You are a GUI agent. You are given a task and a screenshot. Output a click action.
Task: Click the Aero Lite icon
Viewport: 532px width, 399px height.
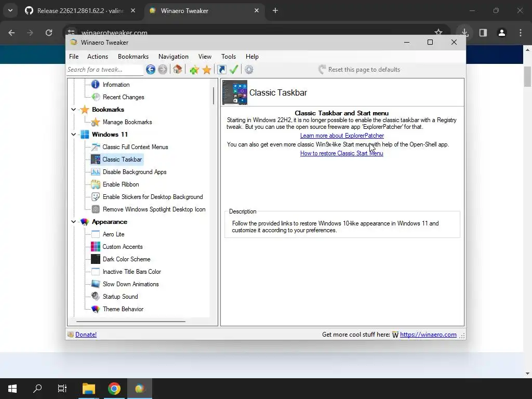[96, 234]
